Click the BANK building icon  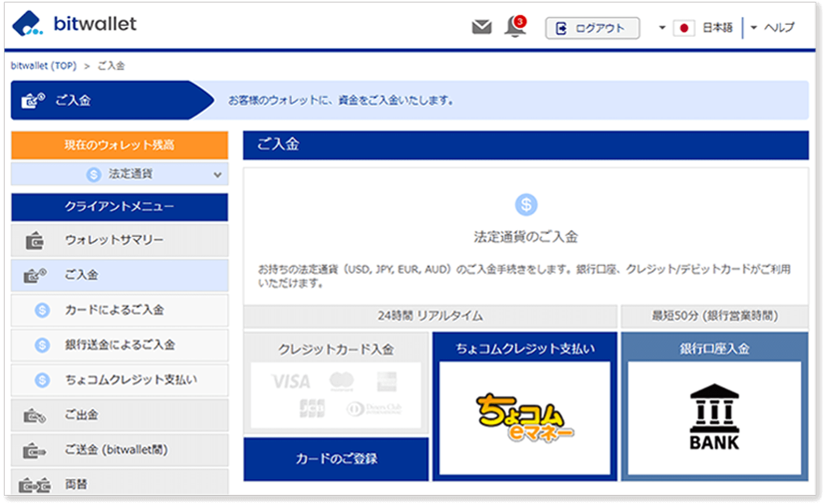pos(714,417)
